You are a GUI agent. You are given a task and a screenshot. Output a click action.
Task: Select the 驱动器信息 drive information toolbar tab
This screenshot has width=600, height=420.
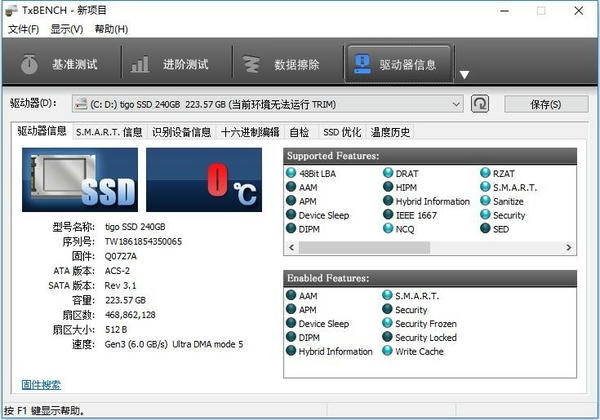pos(398,64)
